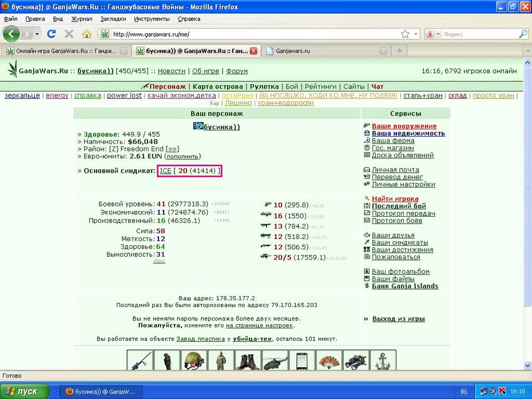Click the Яндекс search field

click(480, 34)
